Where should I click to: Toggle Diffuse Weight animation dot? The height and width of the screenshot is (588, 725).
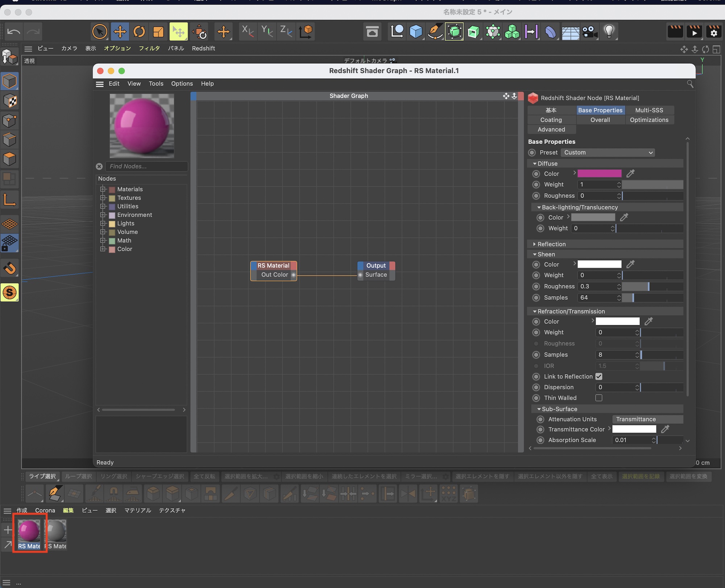point(536,185)
